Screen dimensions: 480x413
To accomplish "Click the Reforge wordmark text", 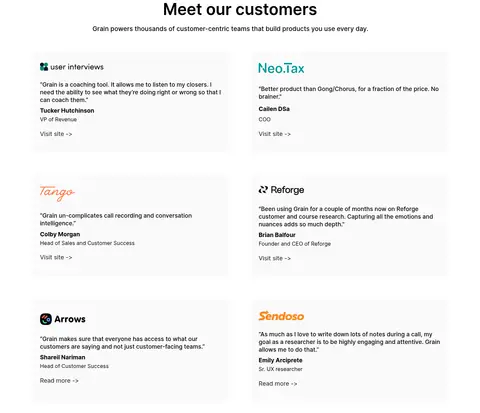I will point(287,190).
